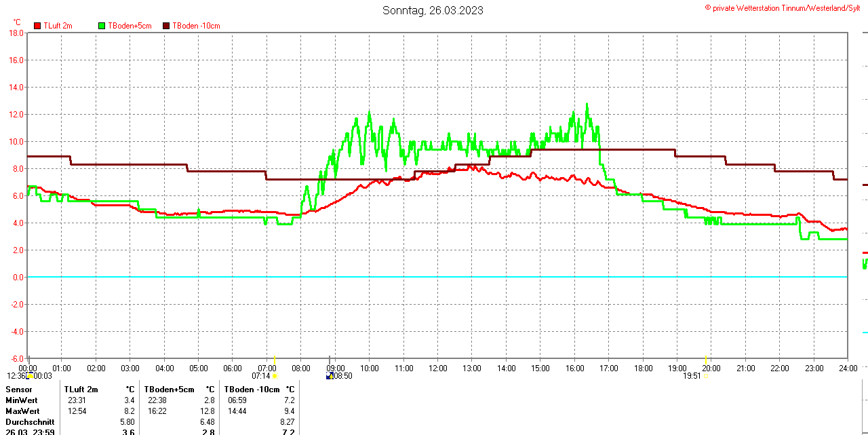
Task: Click the moon icon beside 12:36
Action: coord(31,375)
